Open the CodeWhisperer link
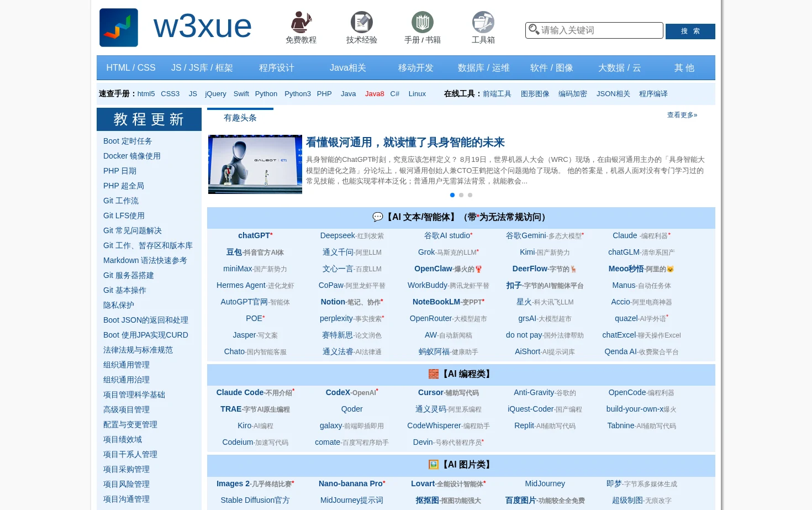 (x=448, y=426)
